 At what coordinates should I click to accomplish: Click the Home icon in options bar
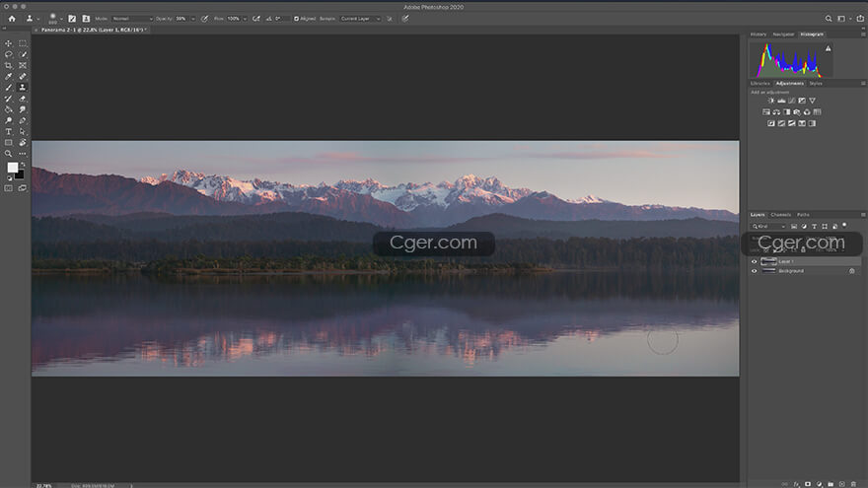12,19
